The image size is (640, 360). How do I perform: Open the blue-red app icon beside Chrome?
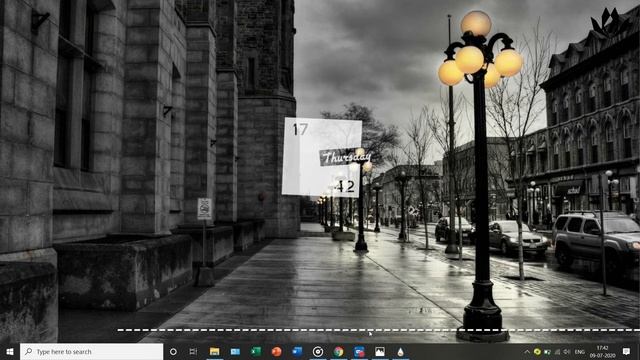[x=359, y=351]
